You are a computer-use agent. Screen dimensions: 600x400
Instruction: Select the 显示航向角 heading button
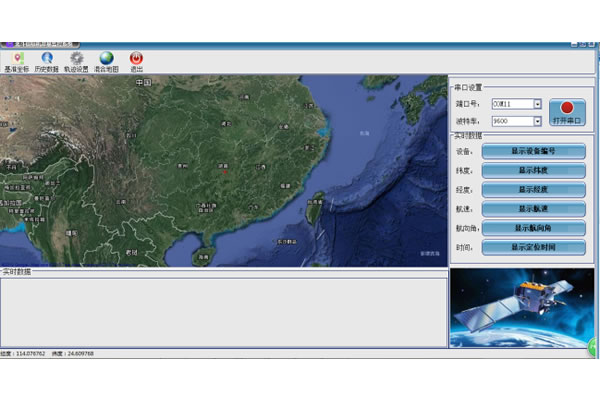pos(534,228)
